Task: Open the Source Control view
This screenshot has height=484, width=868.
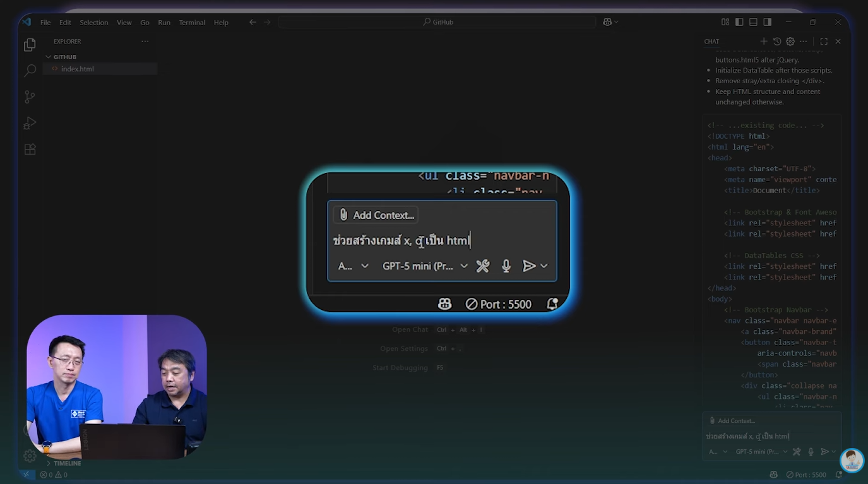Action: pyautogui.click(x=30, y=97)
